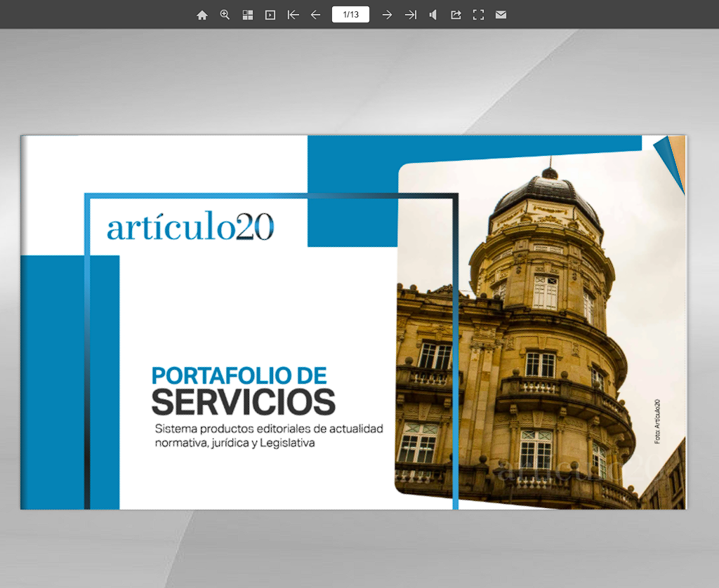Click the SERVICIOS title text
Image resolution: width=719 pixels, height=588 pixels.
click(244, 402)
